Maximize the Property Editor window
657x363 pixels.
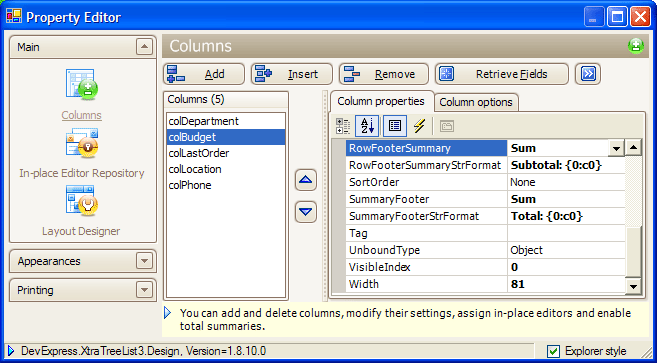click(x=617, y=17)
